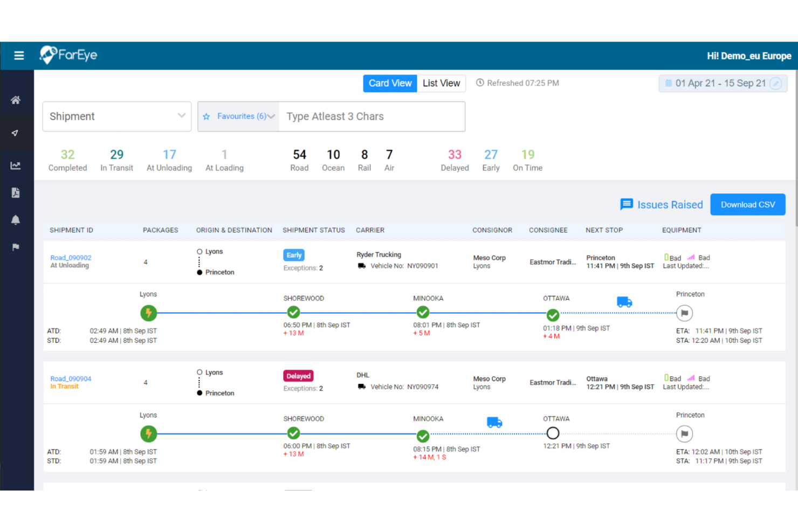This screenshot has width=798, height=532.
Task: Click the PDF reports icon in sidebar
Action: click(16, 192)
